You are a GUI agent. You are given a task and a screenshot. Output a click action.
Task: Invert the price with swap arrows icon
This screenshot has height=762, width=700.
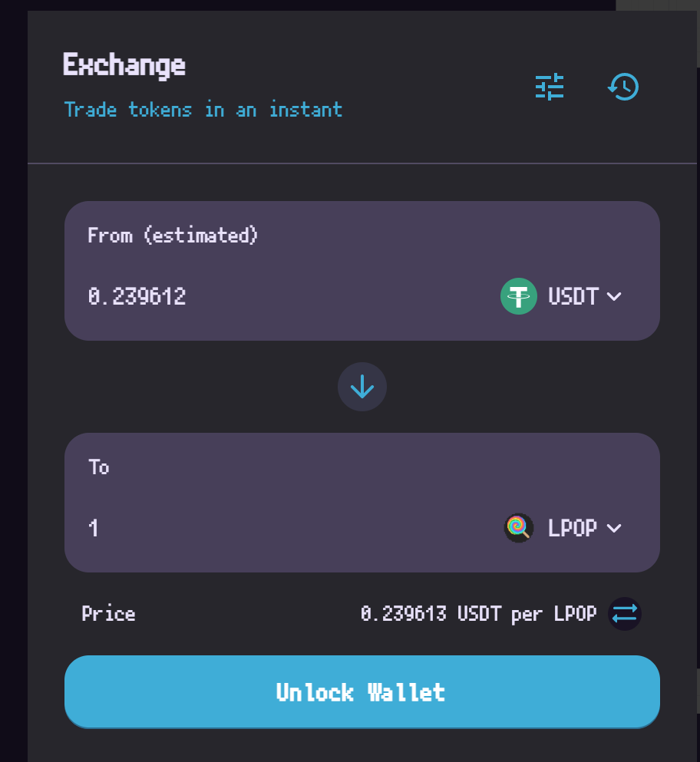625,614
